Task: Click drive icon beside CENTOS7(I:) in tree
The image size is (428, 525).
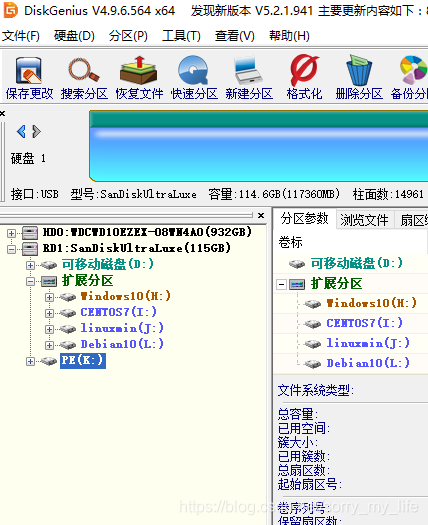Action: tap(68, 313)
